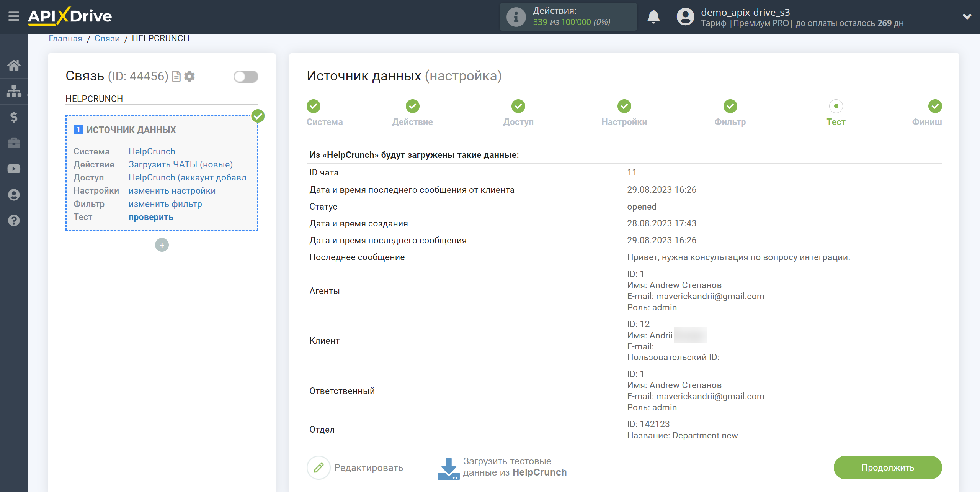The width and height of the screenshot is (980, 492).
Task: Open the briefcase icon in sidebar
Action: (x=14, y=143)
